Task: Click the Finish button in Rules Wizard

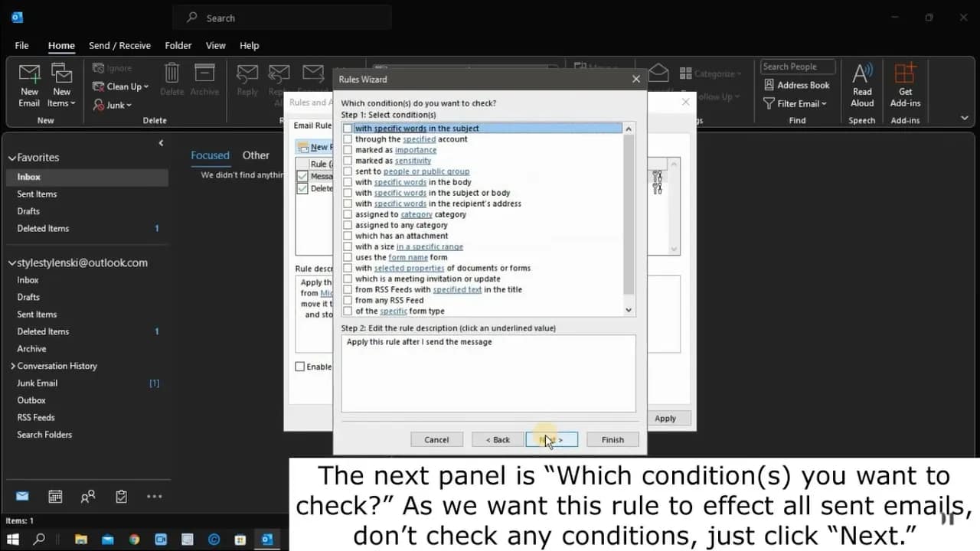Action: tap(612, 439)
